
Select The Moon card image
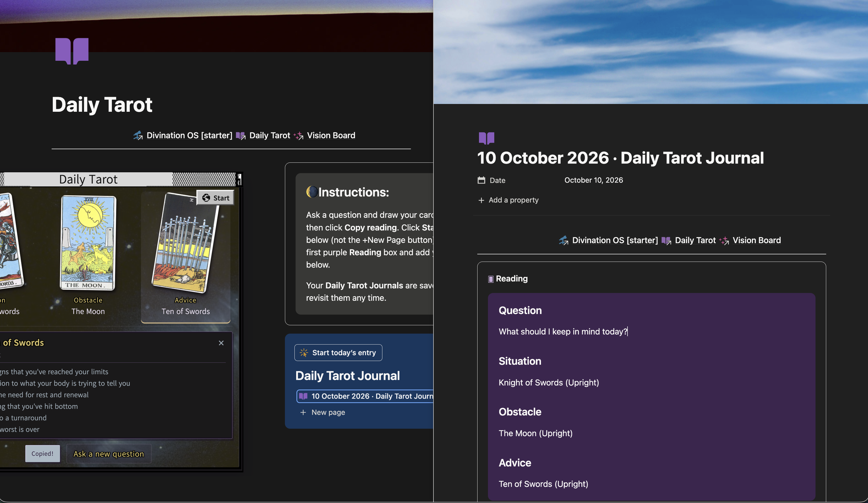(x=88, y=243)
